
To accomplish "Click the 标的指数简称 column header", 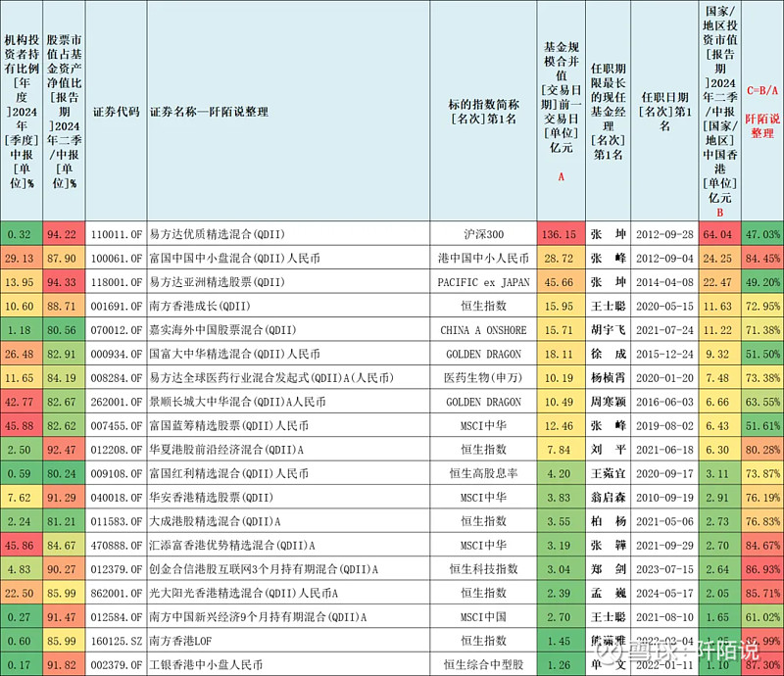I will pyautogui.click(x=483, y=111).
